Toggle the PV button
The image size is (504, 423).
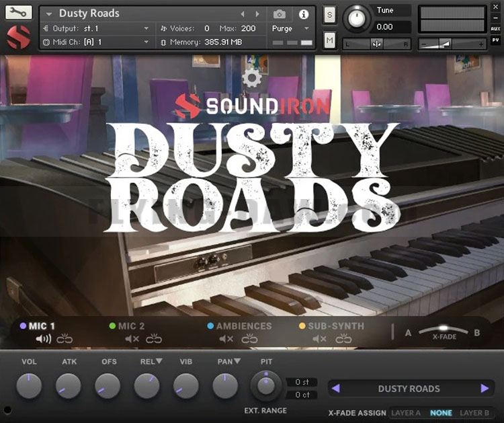(495, 40)
